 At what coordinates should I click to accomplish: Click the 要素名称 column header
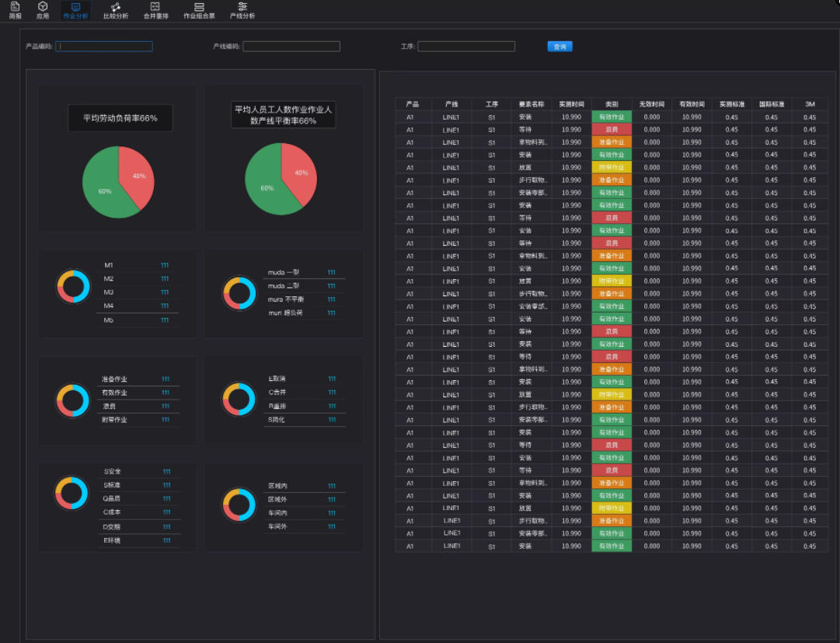[x=532, y=104]
